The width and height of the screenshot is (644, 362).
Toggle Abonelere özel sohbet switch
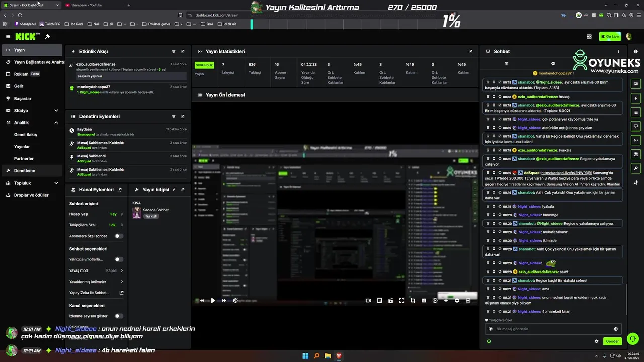pos(118,236)
